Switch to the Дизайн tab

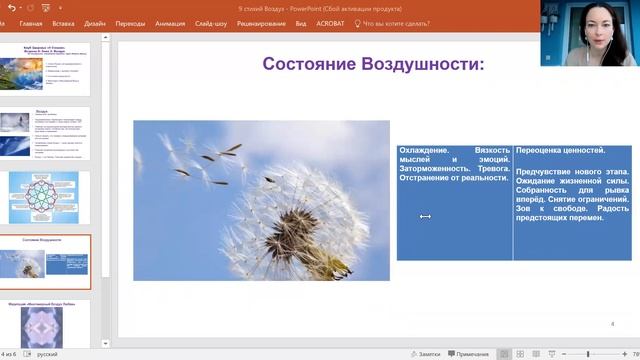pyautogui.click(x=95, y=24)
